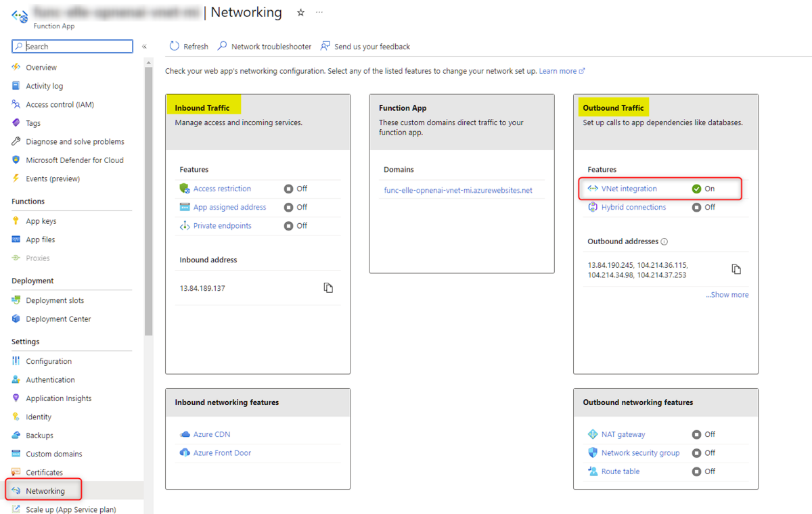Click the Events (preview) lightning icon
This screenshot has height=514, width=812.
[x=16, y=179]
